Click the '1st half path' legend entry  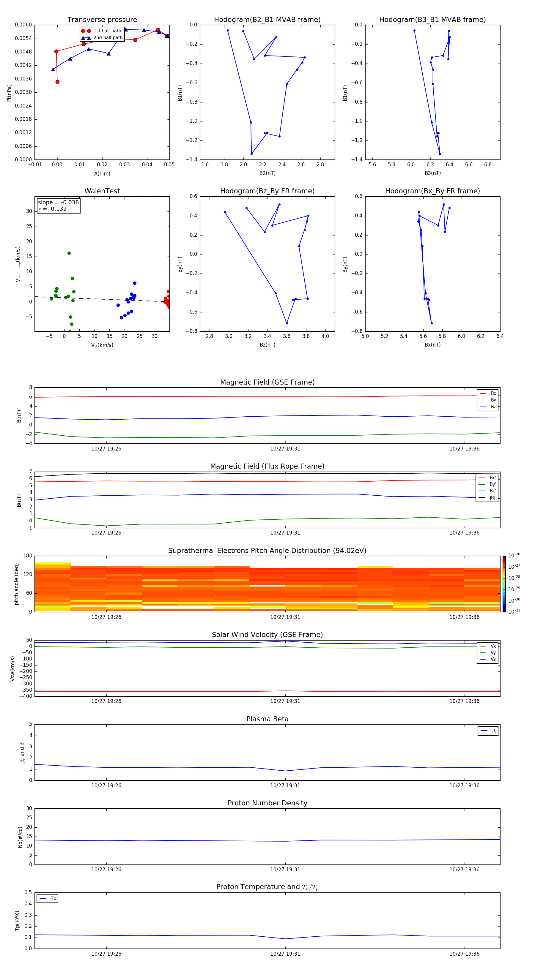102,31
